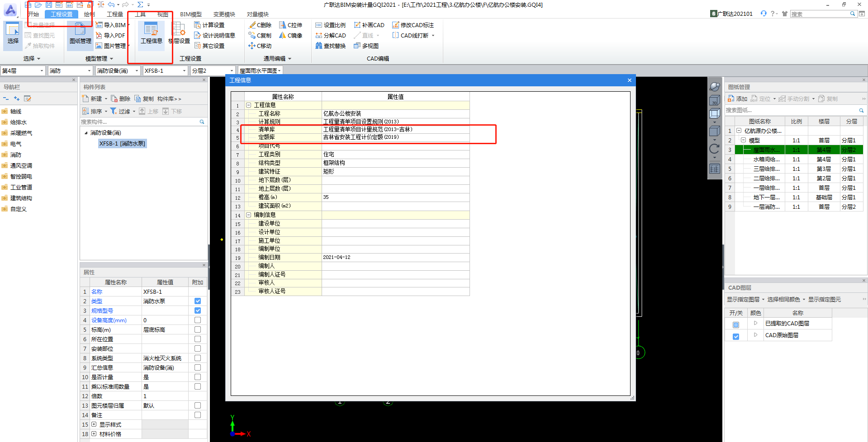Open 设计说明信息 tool

pos(215,35)
